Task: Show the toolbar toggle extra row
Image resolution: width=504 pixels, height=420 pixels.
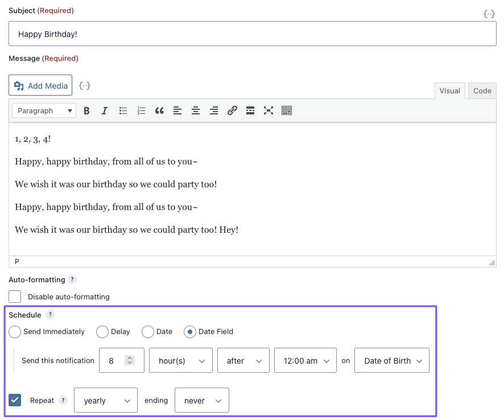Action: (287, 111)
